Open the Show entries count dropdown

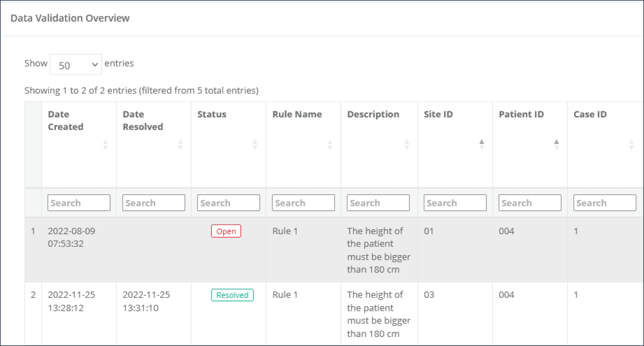[76, 64]
